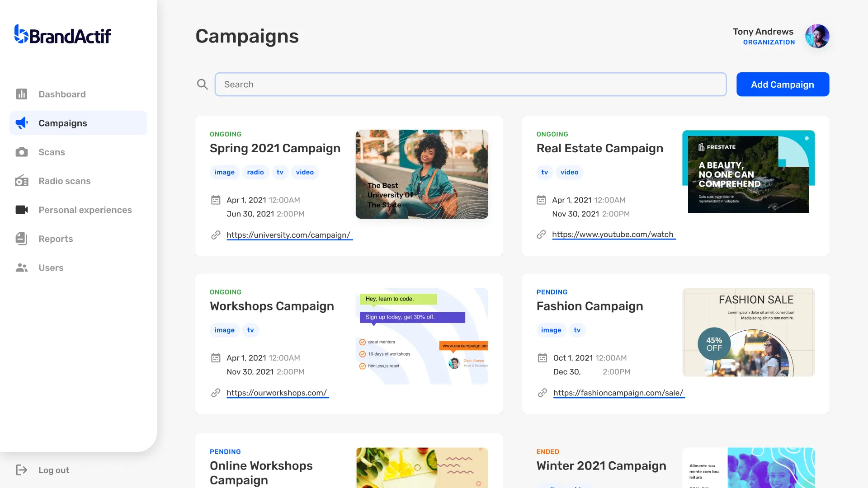Click Online Workshops Campaign thumbnail
868x488 pixels.
pyautogui.click(x=422, y=468)
